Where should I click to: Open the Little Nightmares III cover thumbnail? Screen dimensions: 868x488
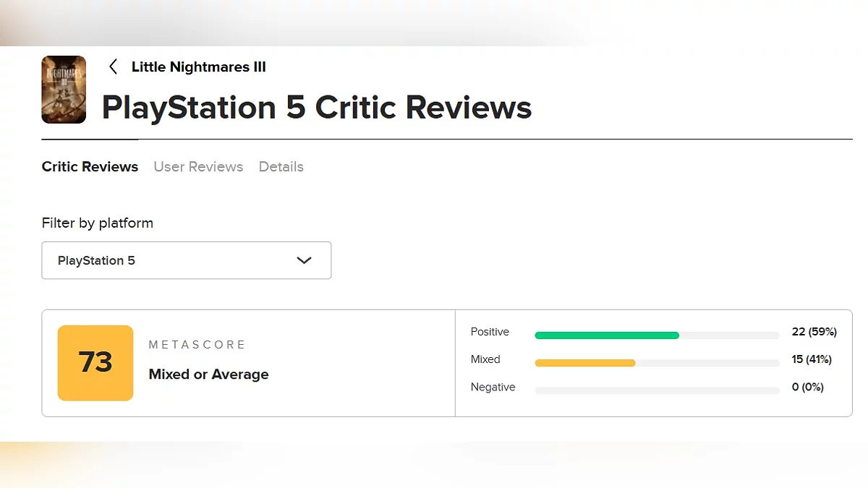point(64,90)
